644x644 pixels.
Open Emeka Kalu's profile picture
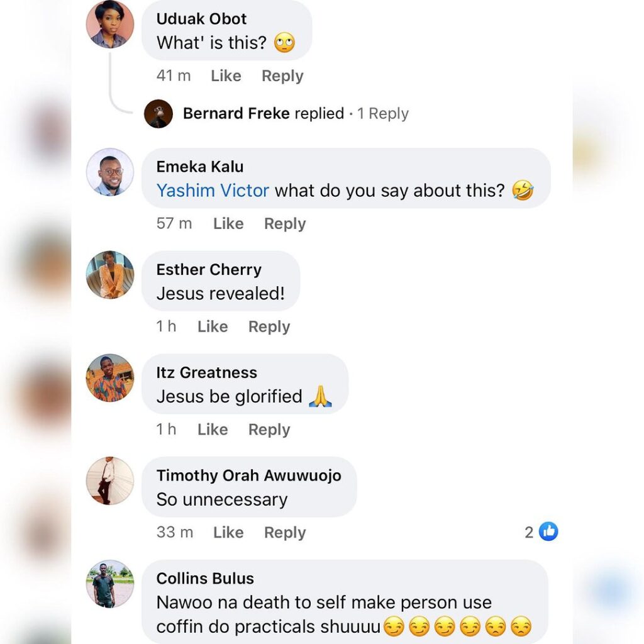pos(110,172)
